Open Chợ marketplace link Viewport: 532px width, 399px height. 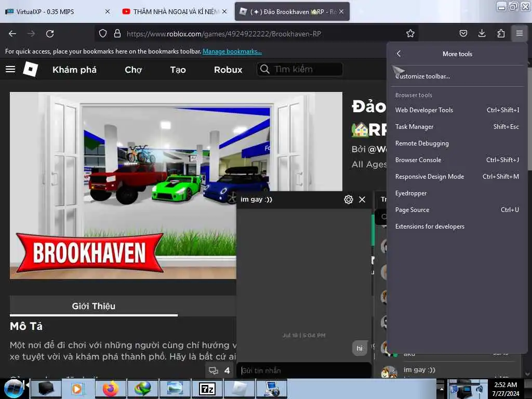(x=134, y=70)
